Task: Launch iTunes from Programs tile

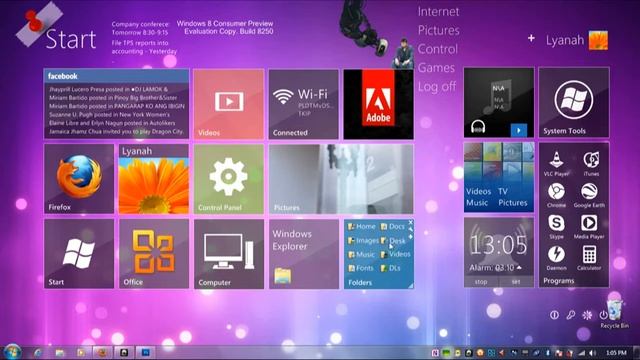Action: tap(591, 163)
